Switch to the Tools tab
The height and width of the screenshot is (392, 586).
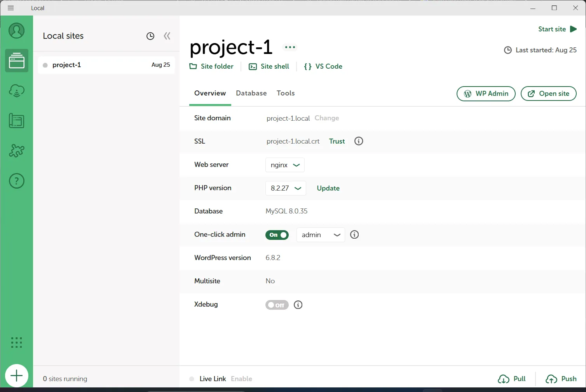286,93
